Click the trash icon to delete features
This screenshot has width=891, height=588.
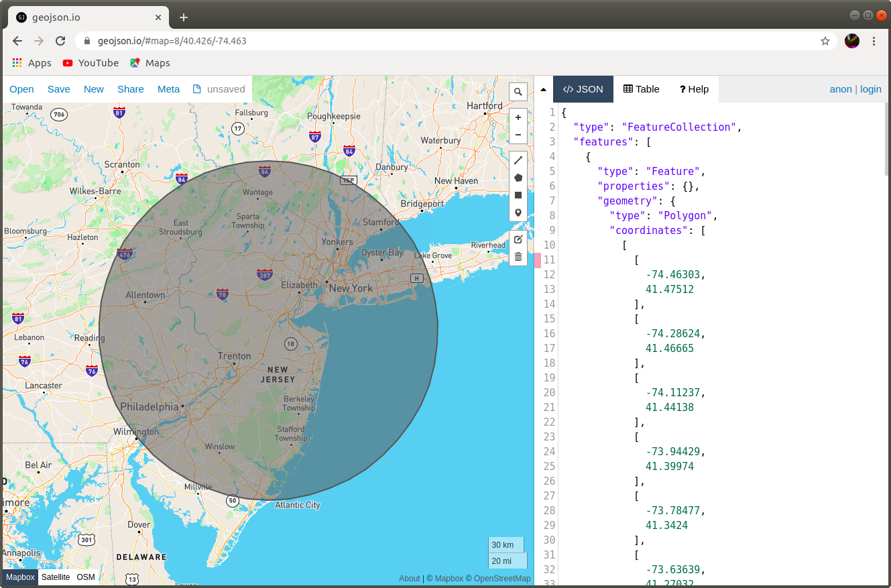(x=518, y=256)
